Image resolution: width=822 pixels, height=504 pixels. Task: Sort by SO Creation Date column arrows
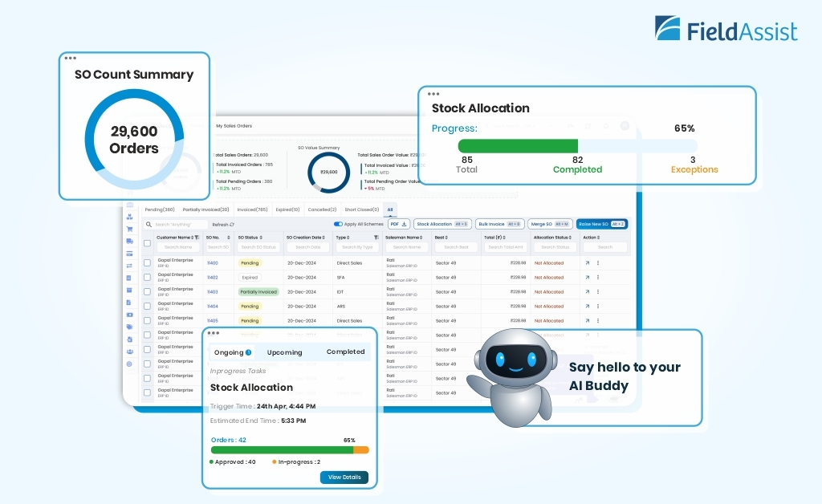coord(325,238)
